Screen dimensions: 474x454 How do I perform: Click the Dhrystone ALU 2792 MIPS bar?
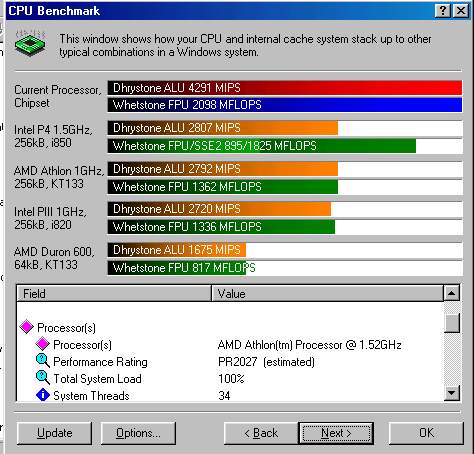(x=222, y=169)
